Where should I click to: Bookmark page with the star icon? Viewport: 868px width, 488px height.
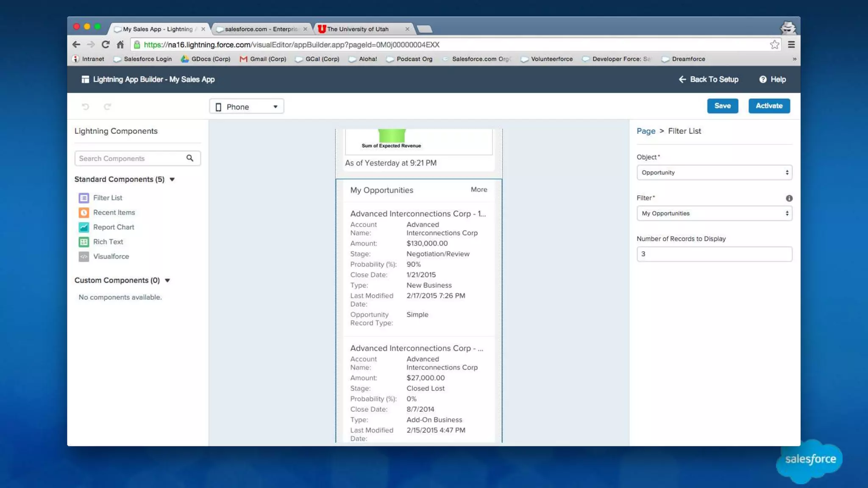coord(774,44)
